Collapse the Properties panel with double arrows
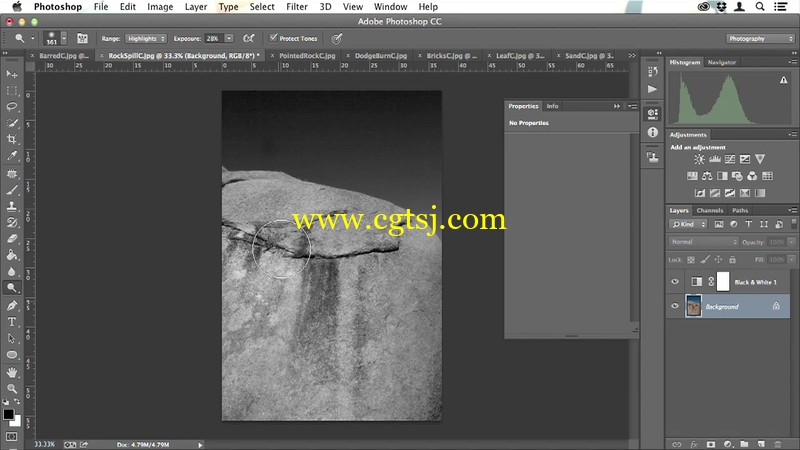The width and height of the screenshot is (800, 450). click(617, 106)
